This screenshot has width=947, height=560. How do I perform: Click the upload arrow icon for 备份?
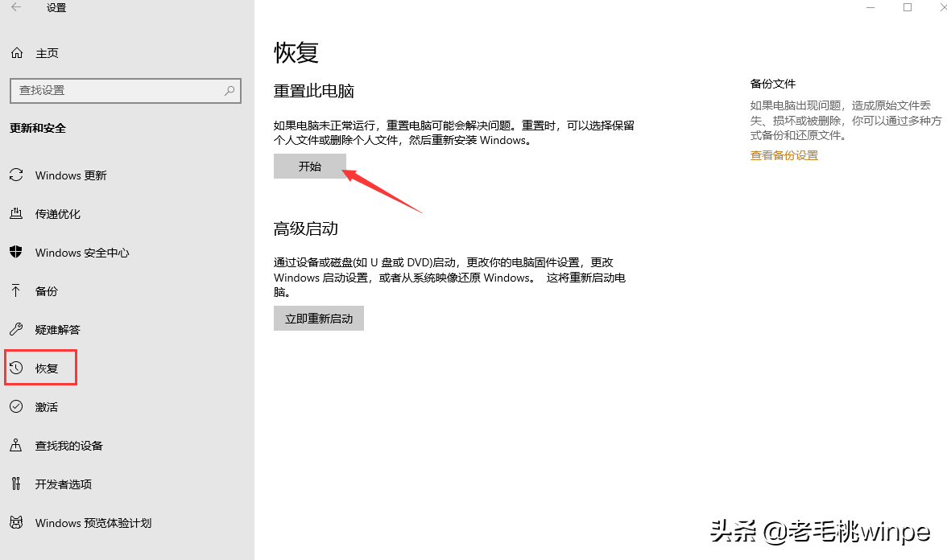[x=16, y=291]
